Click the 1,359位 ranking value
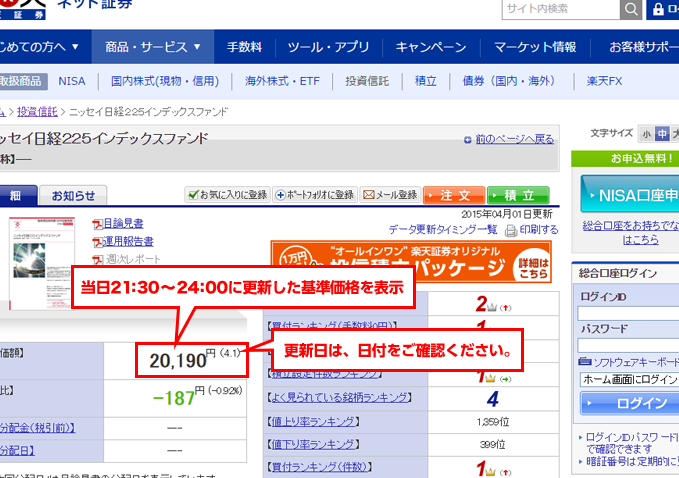Screen dimensions: 679x478 pyautogui.click(x=493, y=422)
